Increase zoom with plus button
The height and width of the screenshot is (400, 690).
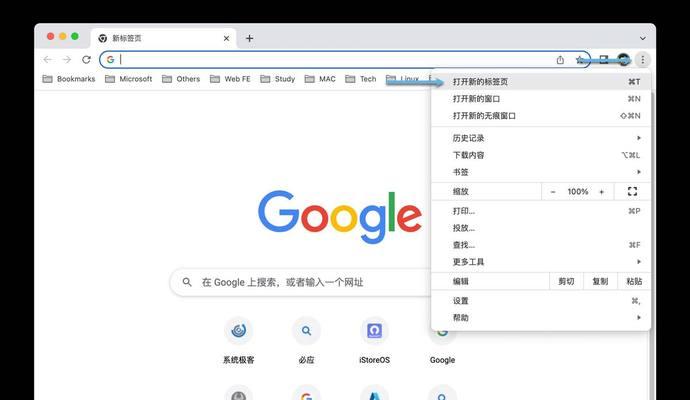(x=602, y=192)
